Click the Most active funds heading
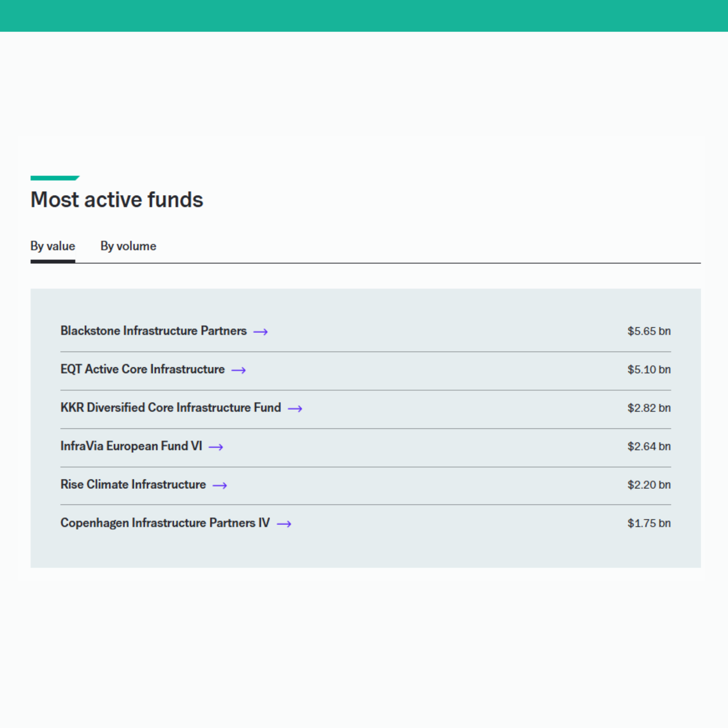Screen dimensions: 728x728 117,200
